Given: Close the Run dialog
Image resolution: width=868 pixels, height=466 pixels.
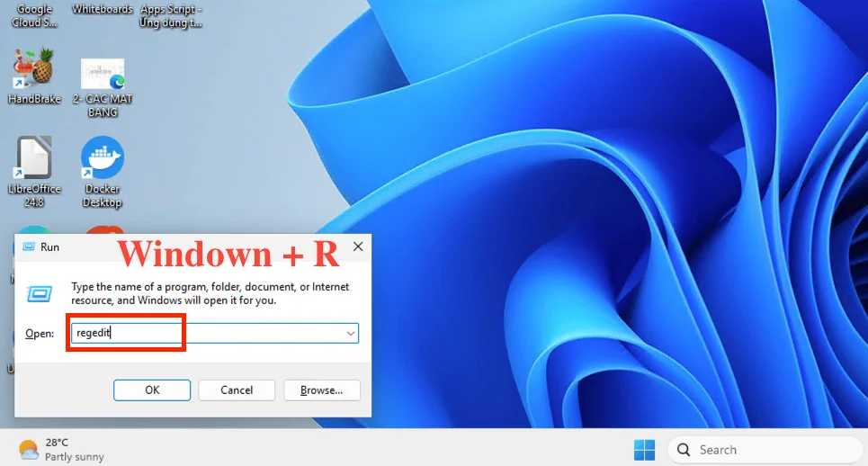Looking at the screenshot, I should coord(358,246).
